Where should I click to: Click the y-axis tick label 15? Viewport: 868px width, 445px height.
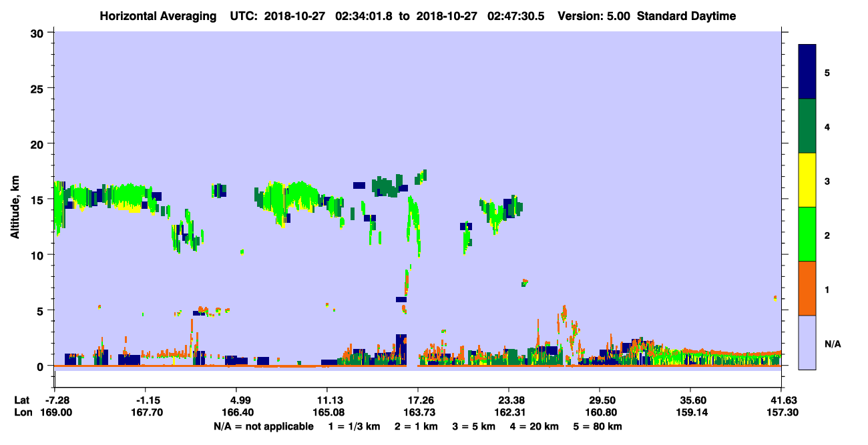[39, 199]
